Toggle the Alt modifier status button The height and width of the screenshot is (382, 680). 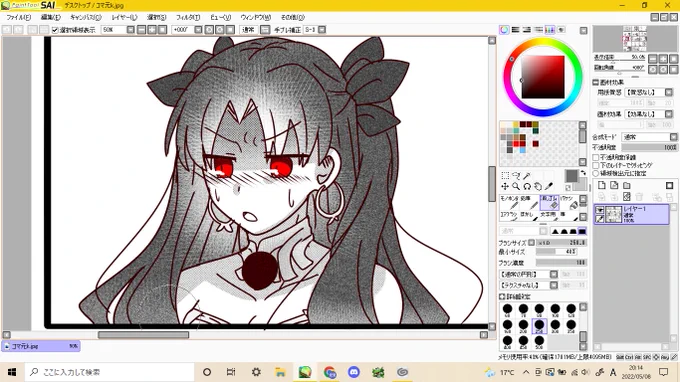638,357
